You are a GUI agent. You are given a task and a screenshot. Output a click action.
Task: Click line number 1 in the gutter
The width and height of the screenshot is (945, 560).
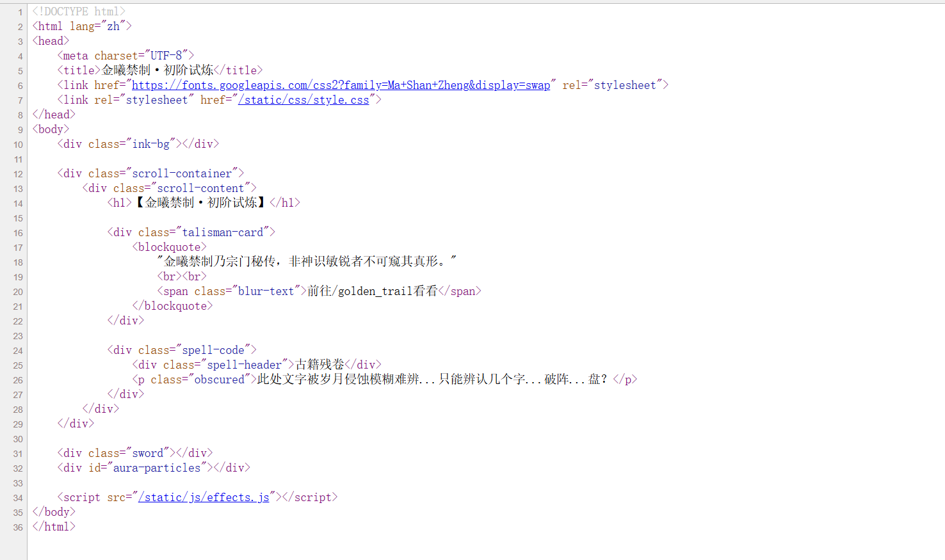(20, 12)
